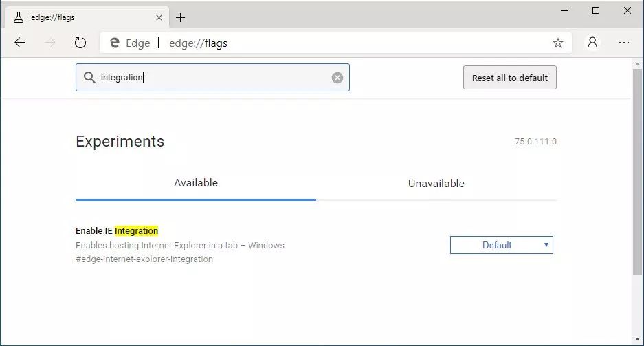Switch to the Unavailable tab

(x=436, y=183)
